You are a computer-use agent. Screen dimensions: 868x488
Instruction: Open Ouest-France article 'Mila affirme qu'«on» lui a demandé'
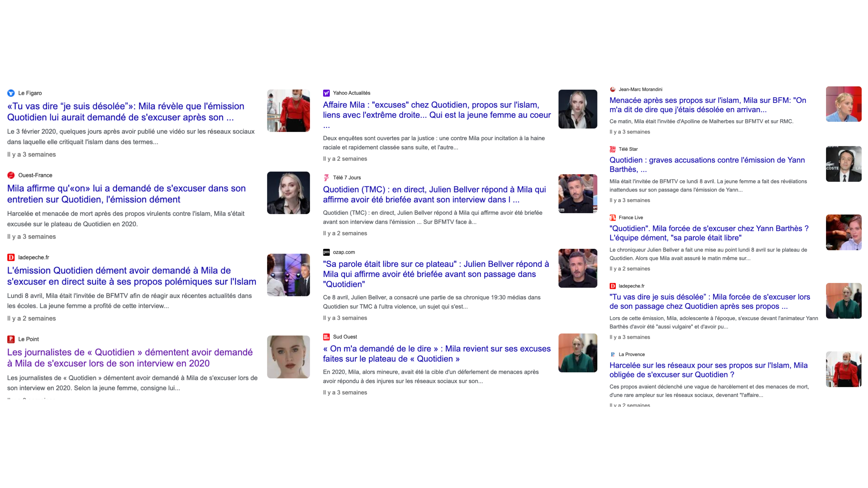pos(126,194)
